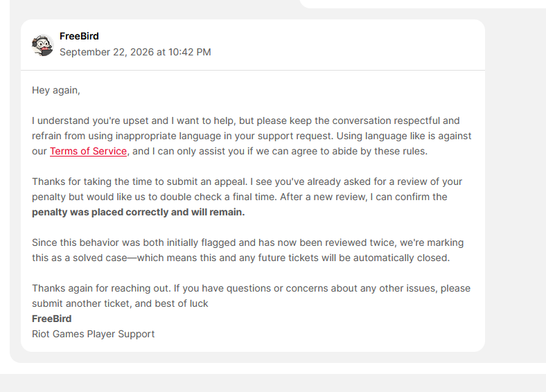Click the 'Thanks again for reaching out' sentence
This screenshot has width=546, height=392.
coord(101,288)
